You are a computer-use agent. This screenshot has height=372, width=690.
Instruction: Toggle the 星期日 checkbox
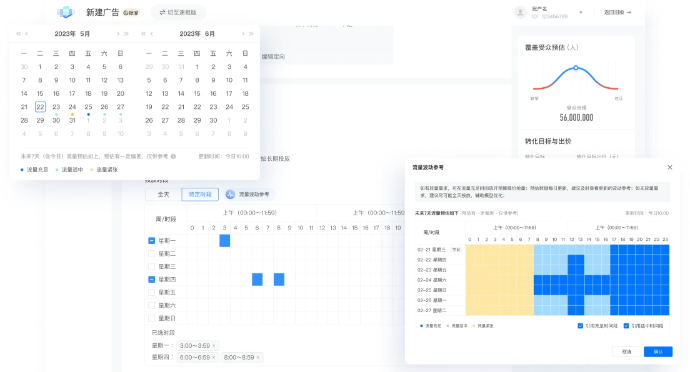pyautogui.click(x=151, y=318)
